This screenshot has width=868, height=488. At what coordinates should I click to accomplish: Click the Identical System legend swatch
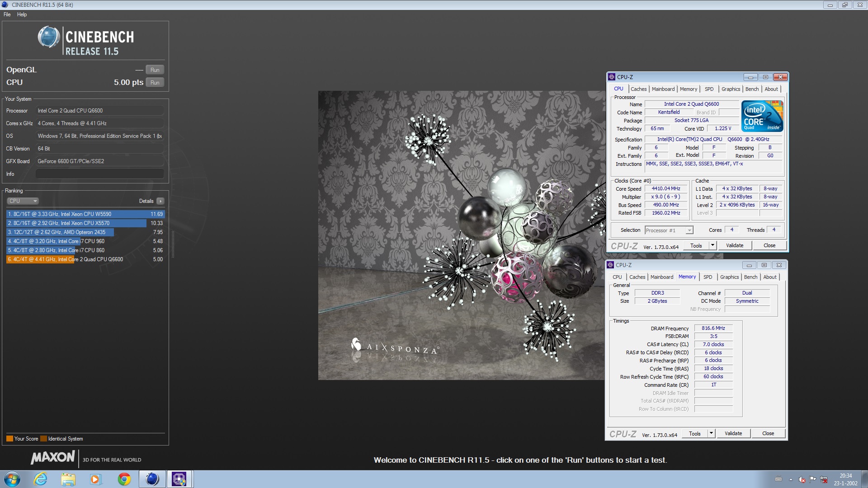[x=43, y=439]
